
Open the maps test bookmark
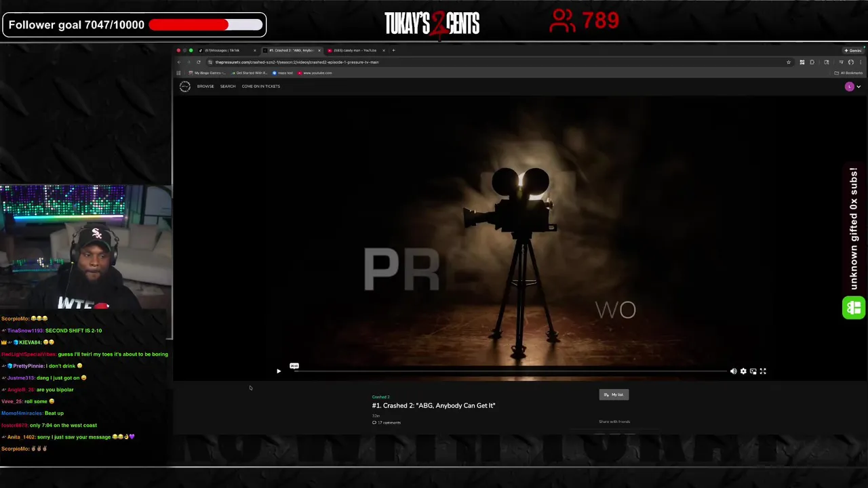[283, 73]
